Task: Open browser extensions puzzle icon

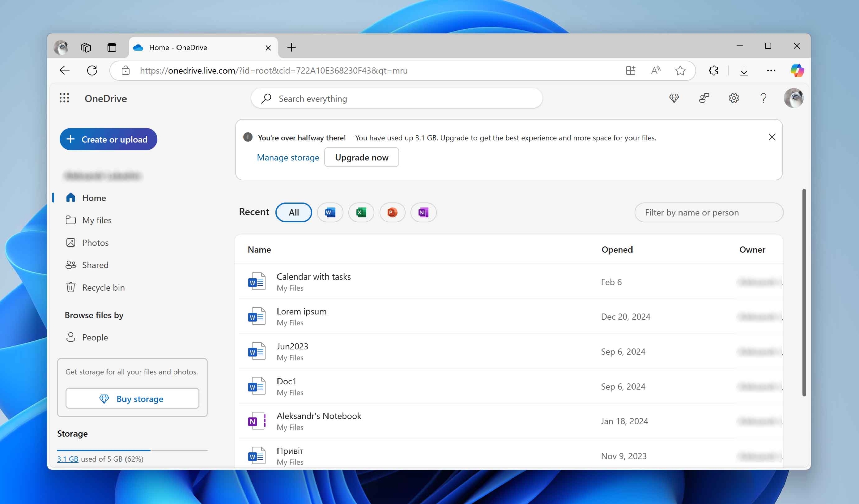Action: [x=713, y=70]
